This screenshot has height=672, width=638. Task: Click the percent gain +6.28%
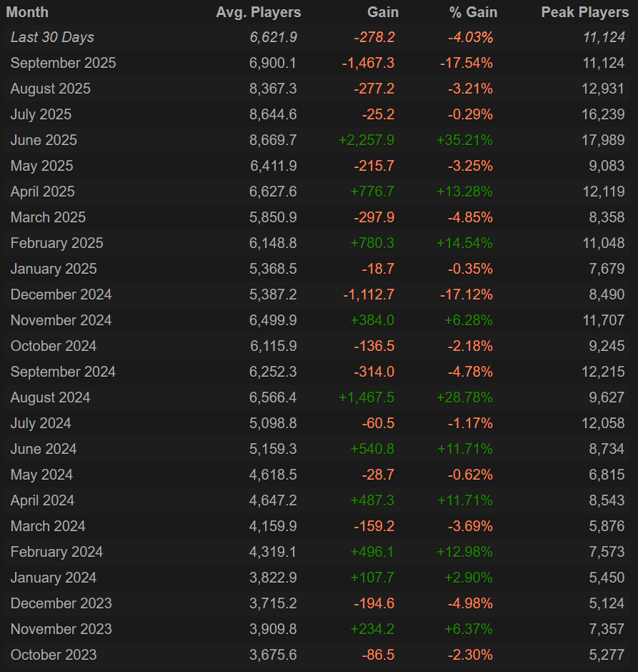[x=469, y=320]
